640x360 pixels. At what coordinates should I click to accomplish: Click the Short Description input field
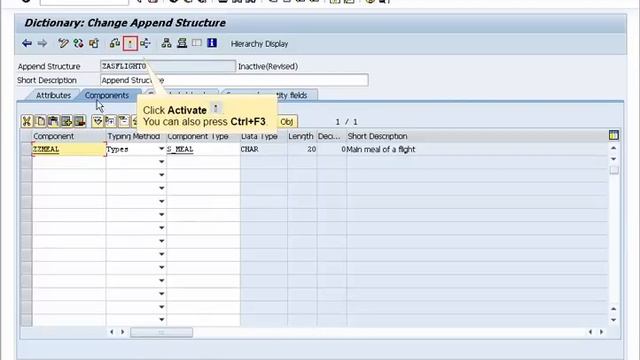[x=234, y=80]
